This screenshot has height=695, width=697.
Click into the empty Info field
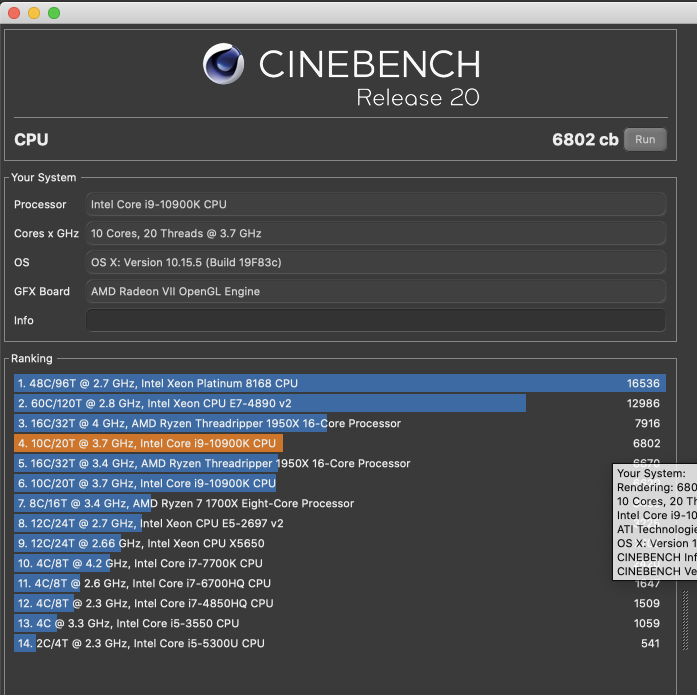point(376,320)
